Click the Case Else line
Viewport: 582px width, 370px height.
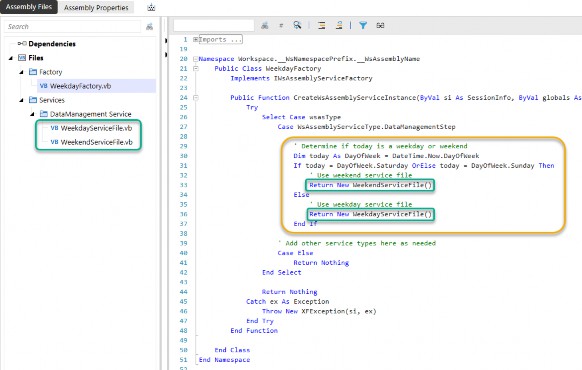[x=295, y=253]
